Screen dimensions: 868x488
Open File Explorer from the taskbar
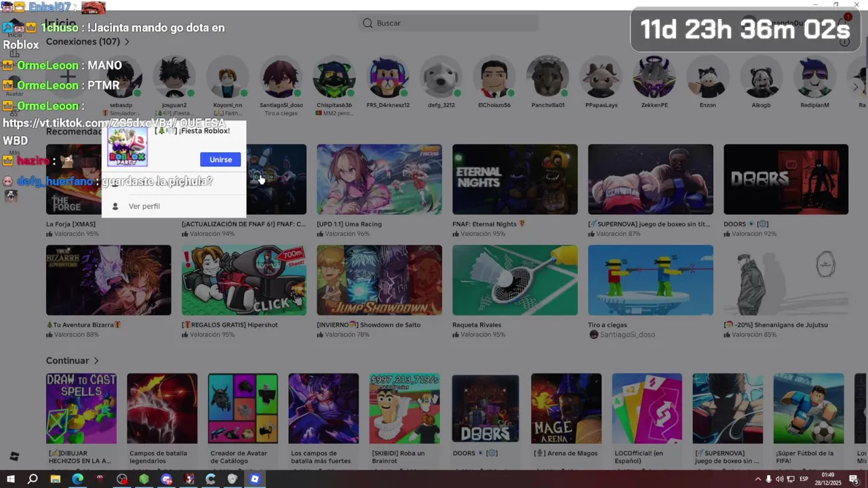(56, 479)
